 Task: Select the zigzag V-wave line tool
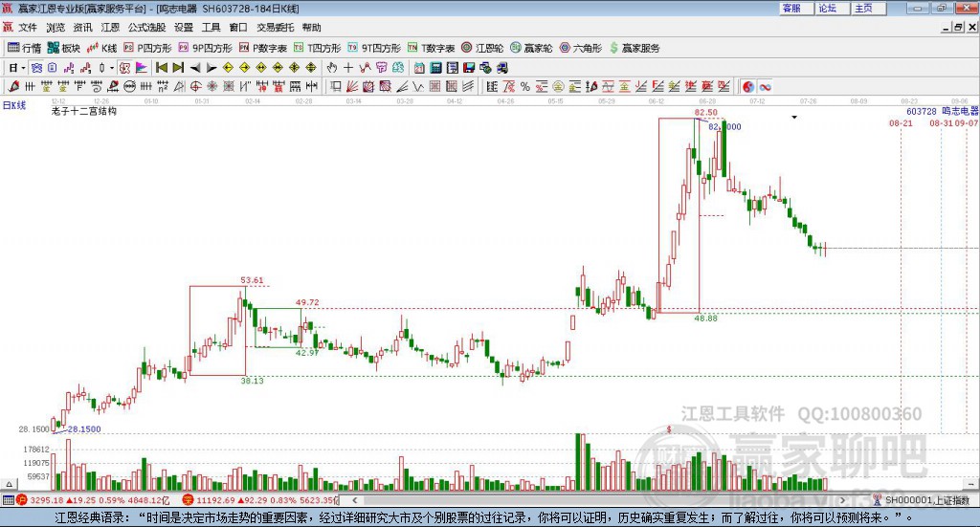417,87
